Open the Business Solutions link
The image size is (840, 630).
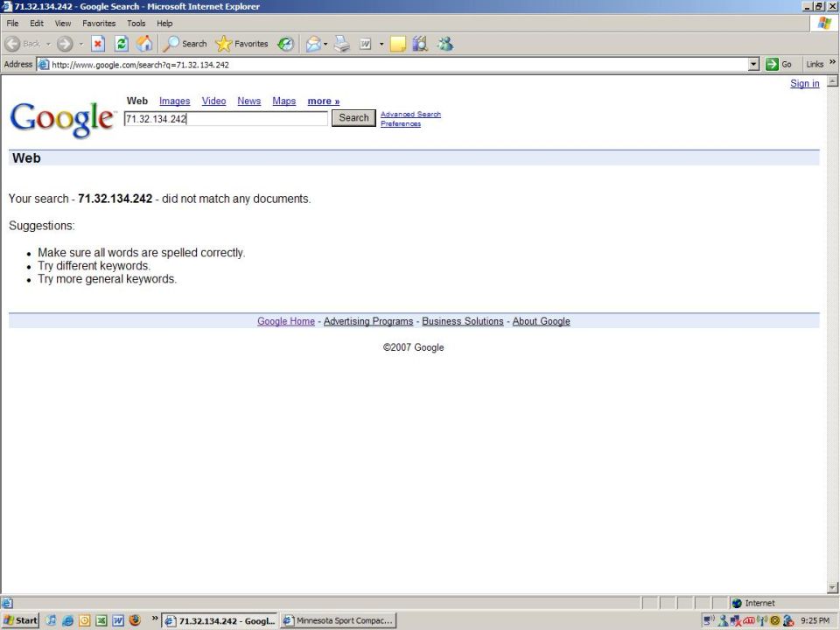[463, 321]
